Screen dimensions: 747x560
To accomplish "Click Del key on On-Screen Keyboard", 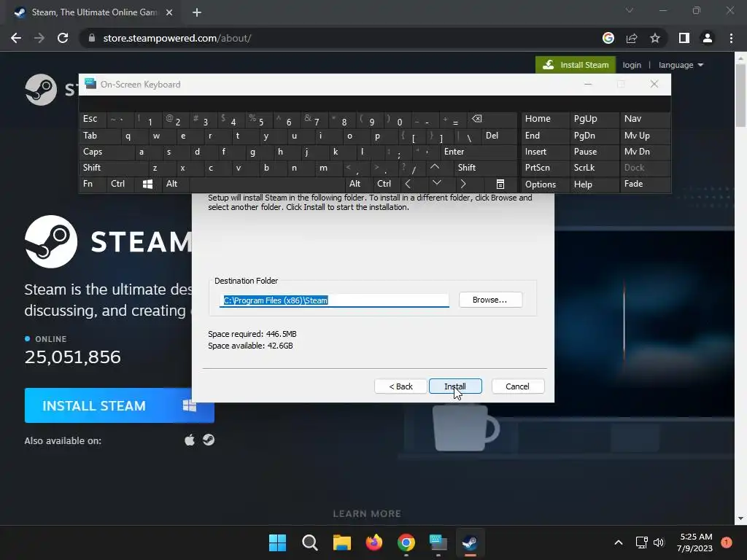I will click(x=499, y=136).
